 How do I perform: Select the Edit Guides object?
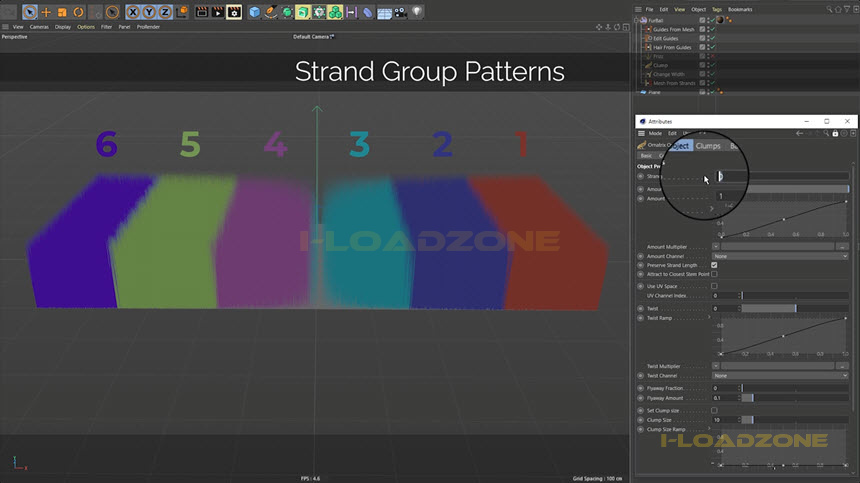click(665, 38)
